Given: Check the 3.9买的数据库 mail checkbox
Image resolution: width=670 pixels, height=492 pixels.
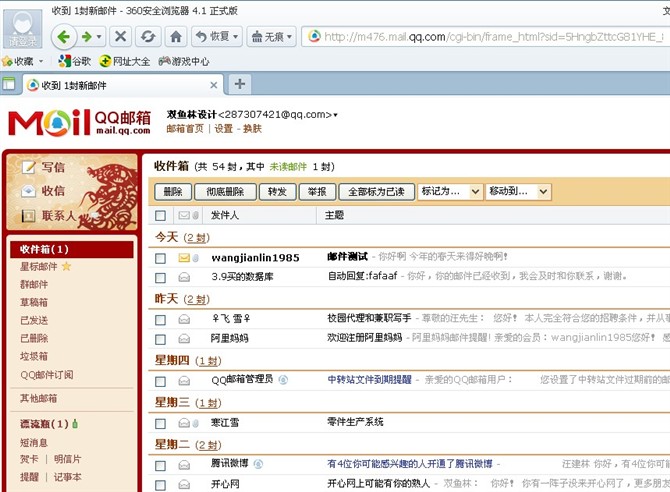Looking at the screenshot, I should coord(161,278).
